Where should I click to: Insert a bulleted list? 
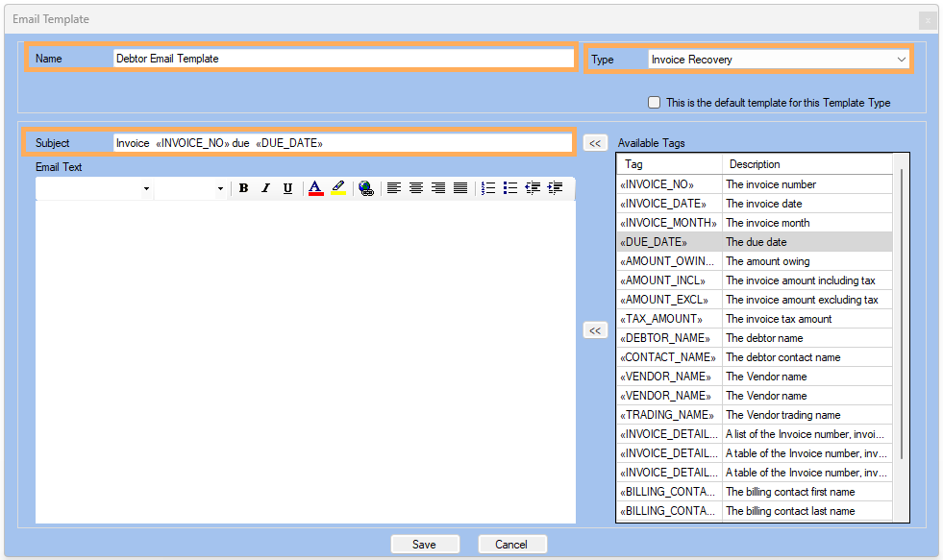coord(510,188)
